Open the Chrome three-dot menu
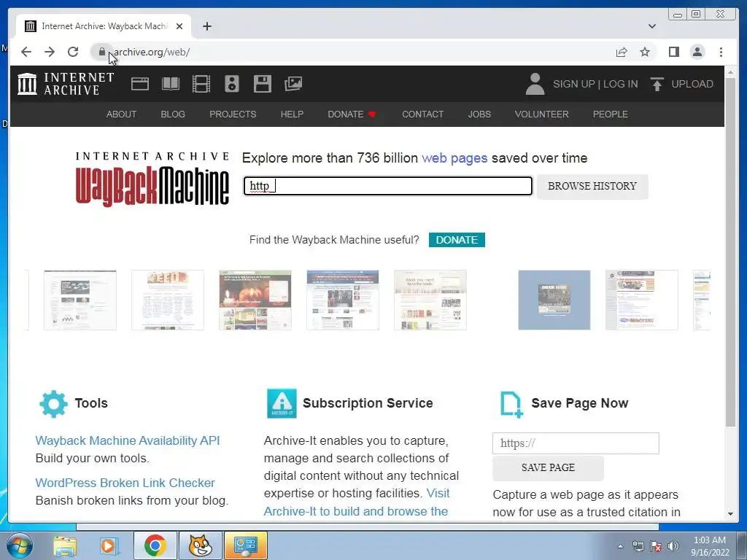Viewport: 747px width, 560px height. click(x=721, y=52)
